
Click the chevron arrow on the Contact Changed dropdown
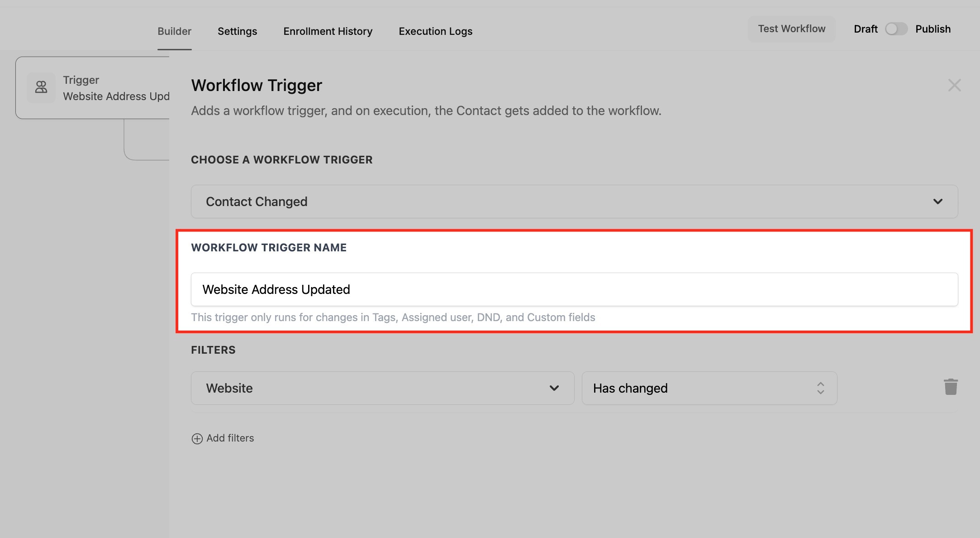click(937, 202)
